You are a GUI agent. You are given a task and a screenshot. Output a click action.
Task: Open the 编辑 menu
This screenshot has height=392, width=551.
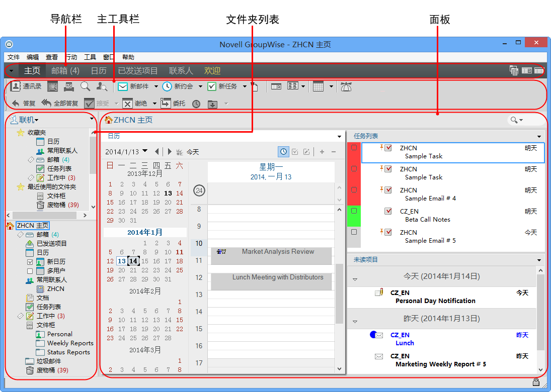(x=33, y=57)
